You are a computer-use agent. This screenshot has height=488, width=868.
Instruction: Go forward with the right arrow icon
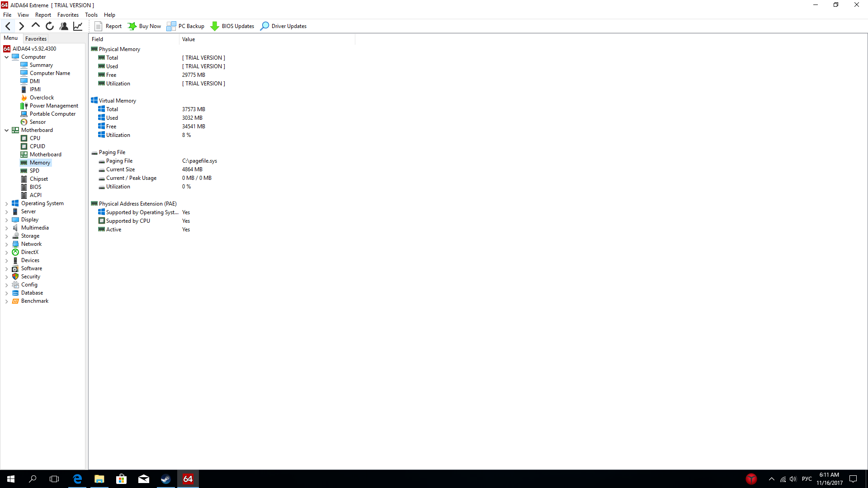tap(21, 26)
